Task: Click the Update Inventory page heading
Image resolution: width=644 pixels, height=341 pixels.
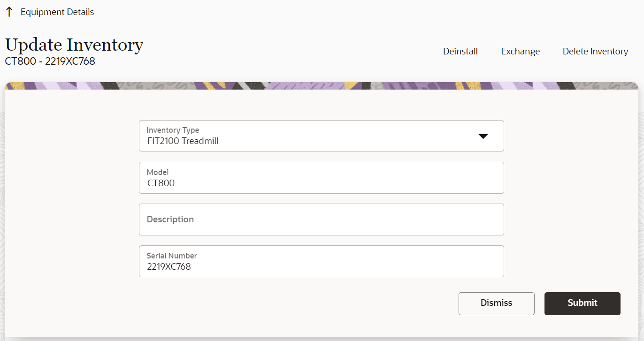Action: 74,45
